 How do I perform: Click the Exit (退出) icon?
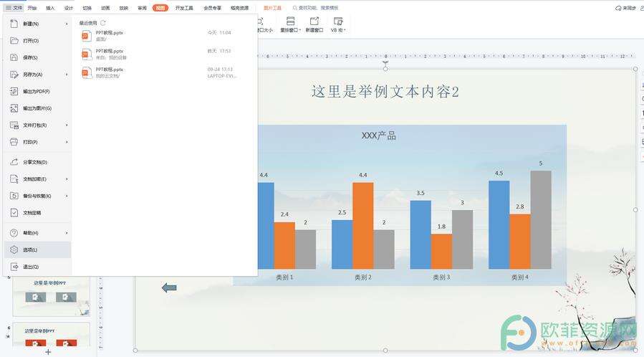click(x=14, y=267)
